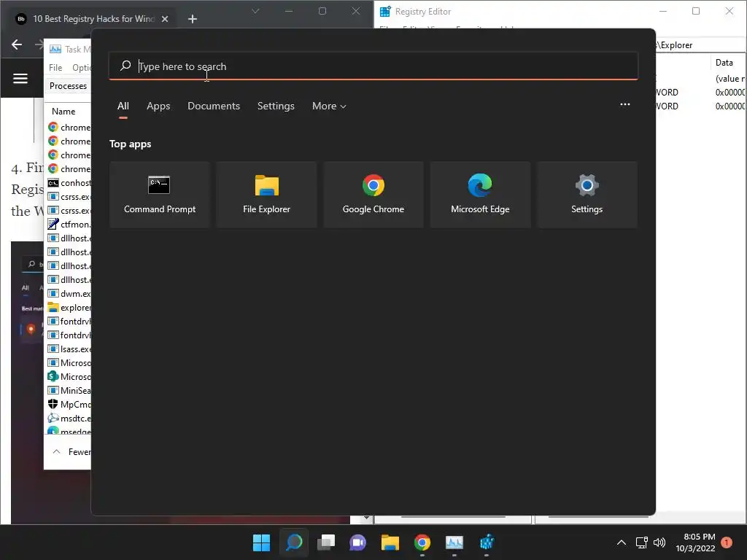This screenshot has height=560, width=747.
Task: Select the msdtc process row
Action: click(69, 418)
